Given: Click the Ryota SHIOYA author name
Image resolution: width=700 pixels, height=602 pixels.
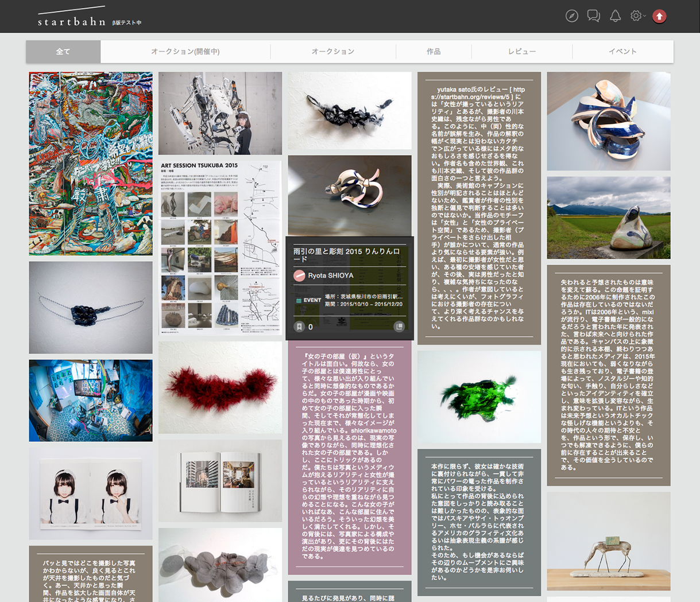Looking at the screenshot, I should 331,275.
